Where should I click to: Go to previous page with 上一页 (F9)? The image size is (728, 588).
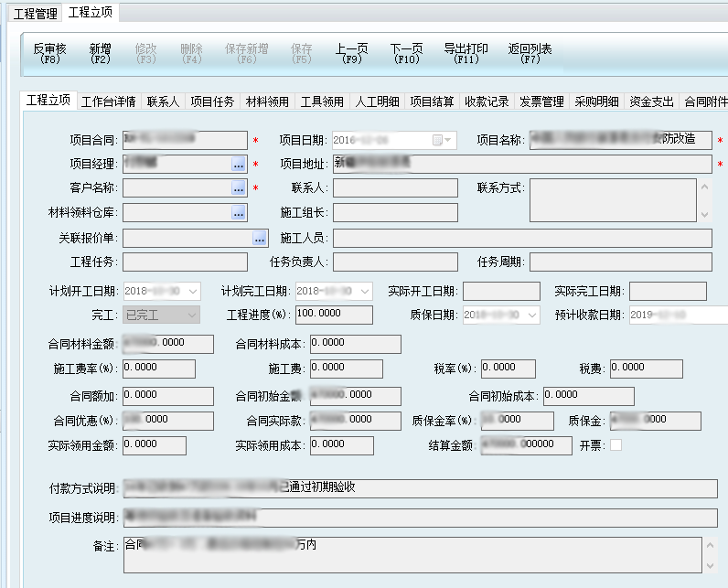pyautogui.click(x=352, y=53)
